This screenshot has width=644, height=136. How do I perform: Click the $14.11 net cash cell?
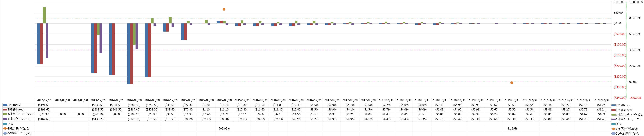coord(242,114)
